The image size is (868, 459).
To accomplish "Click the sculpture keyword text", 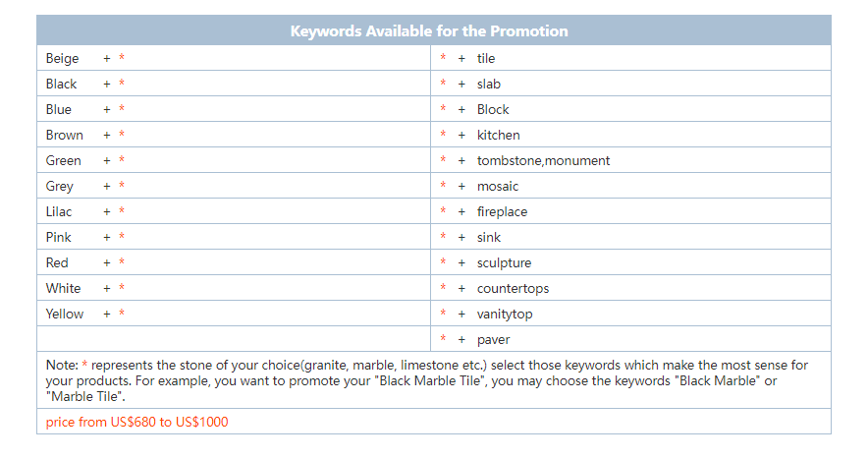I will [x=504, y=262].
